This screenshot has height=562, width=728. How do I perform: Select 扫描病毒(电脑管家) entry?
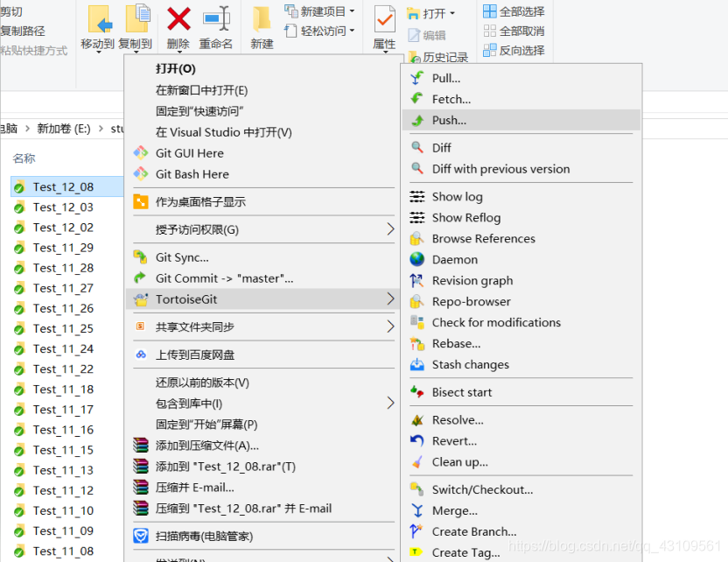tap(263, 536)
